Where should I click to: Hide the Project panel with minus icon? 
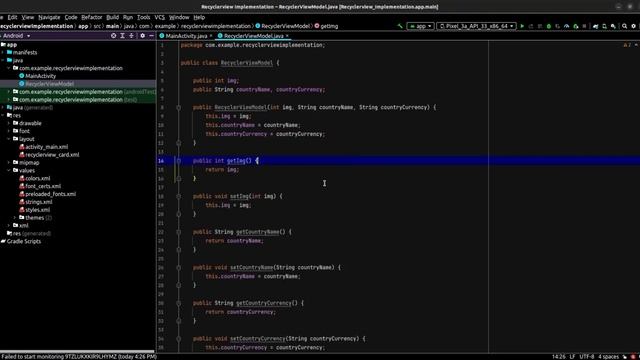(151, 36)
